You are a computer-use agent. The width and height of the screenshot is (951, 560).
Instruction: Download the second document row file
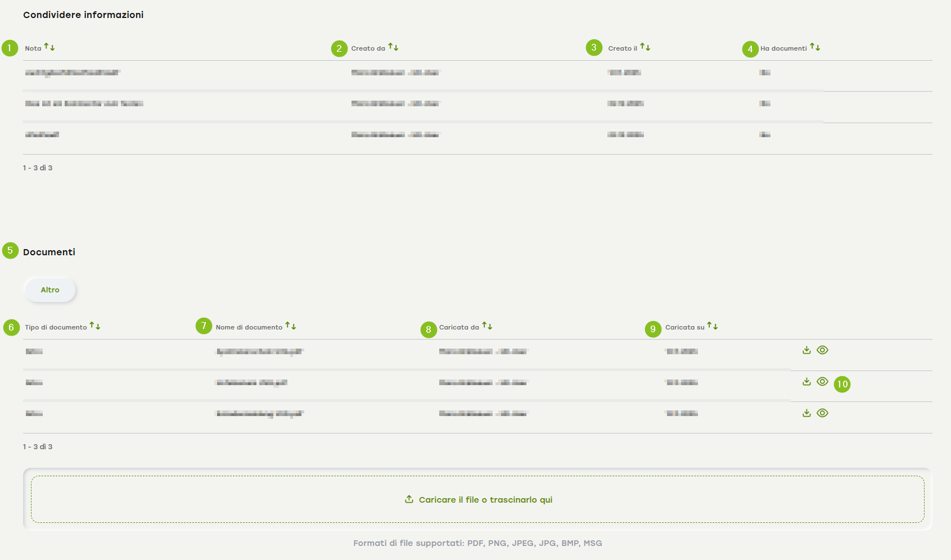pos(806,382)
